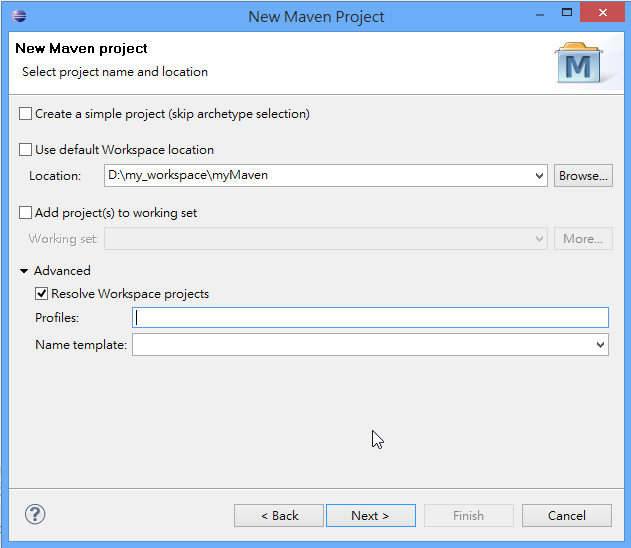Maximize the New Maven Project window

coord(567,13)
